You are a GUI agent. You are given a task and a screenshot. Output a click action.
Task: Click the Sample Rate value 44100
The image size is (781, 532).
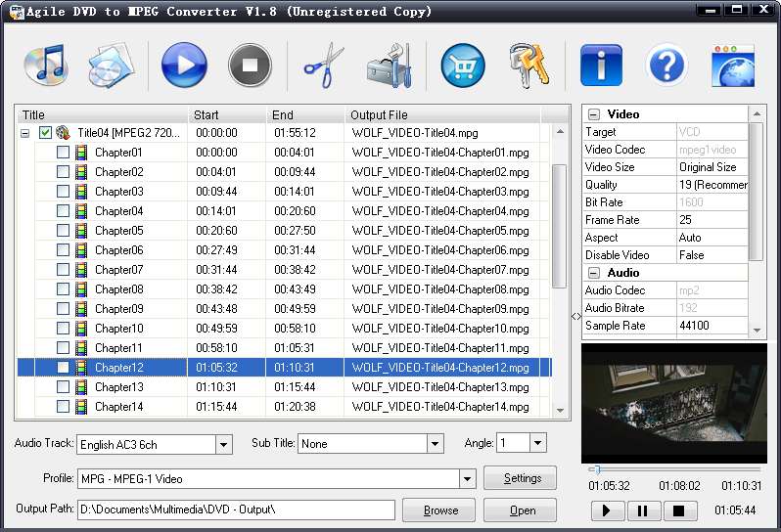712,326
